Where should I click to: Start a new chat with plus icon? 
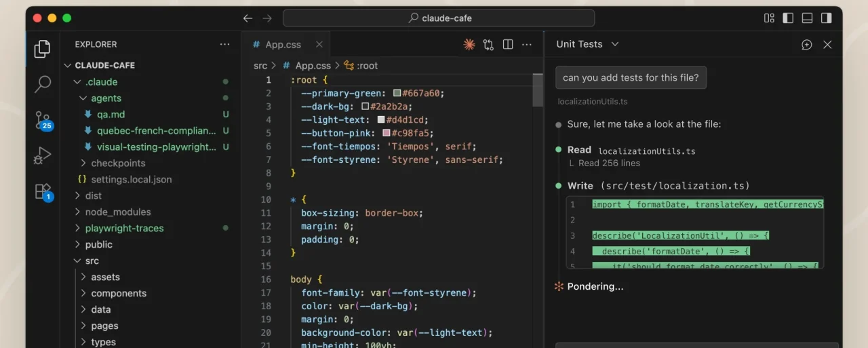pyautogui.click(x=807, y=45)
